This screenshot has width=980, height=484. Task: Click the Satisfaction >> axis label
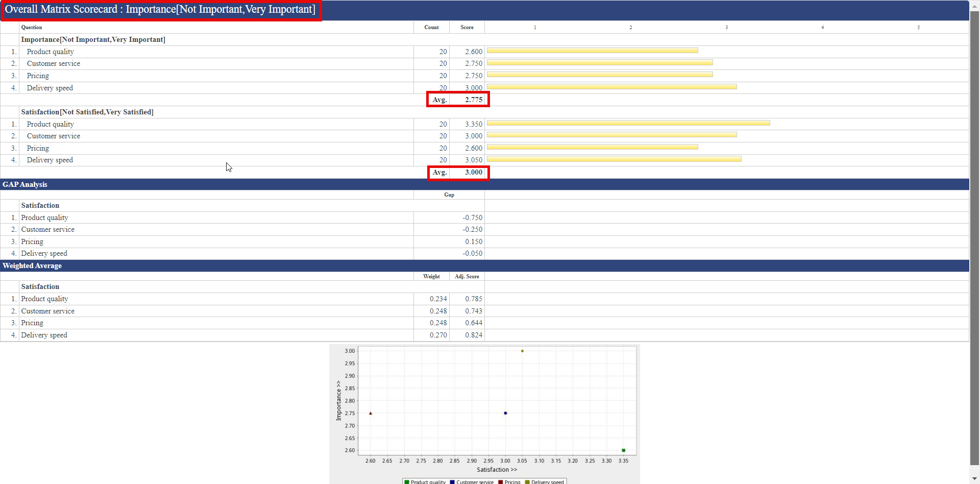coord(497,470)
